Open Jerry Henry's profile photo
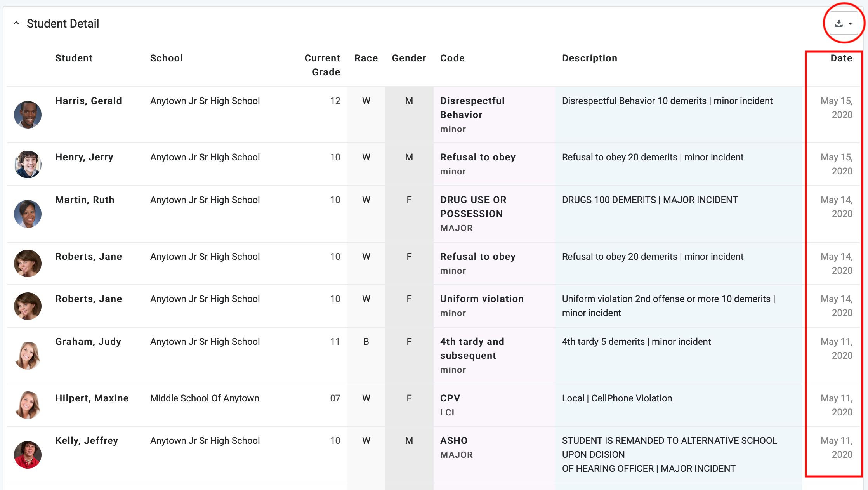The height and width of the screenshot is (490, 868). [28, 164]
